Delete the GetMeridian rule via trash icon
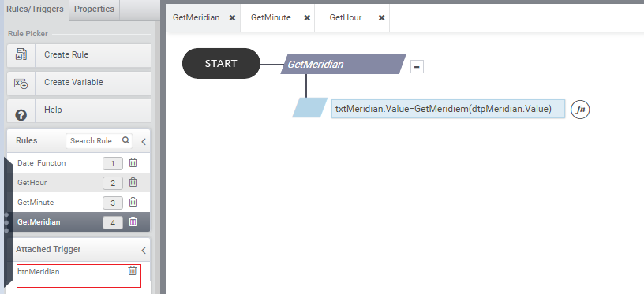644x294 pixels. [133, 221]
